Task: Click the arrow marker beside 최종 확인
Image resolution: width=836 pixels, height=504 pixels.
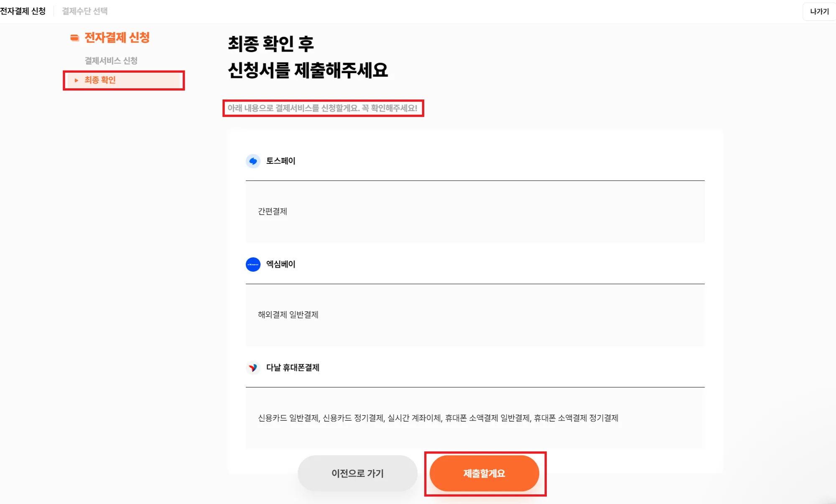Action: tap(76, 80)
